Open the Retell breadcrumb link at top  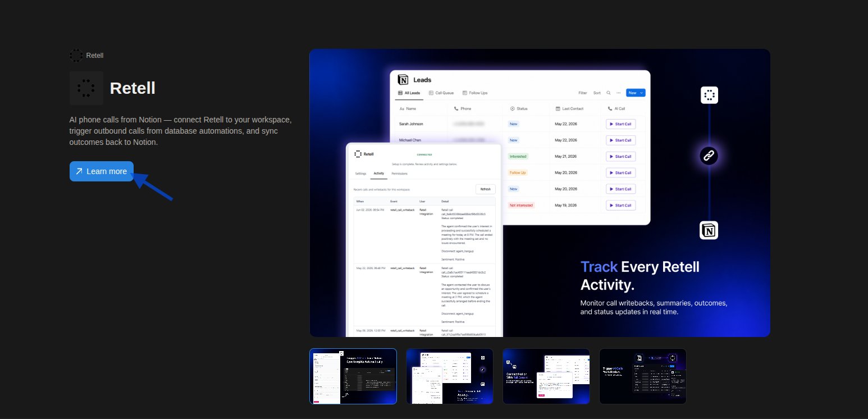pos(94,56)
